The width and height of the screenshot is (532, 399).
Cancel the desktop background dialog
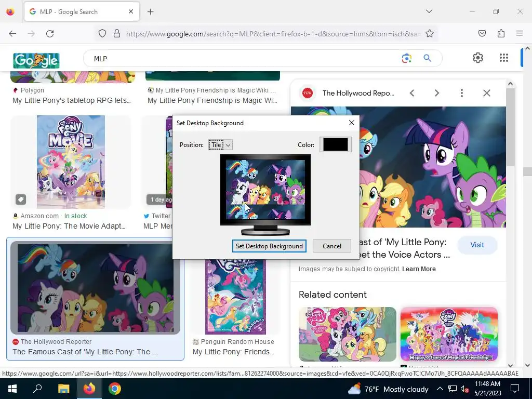coord(332,246)
